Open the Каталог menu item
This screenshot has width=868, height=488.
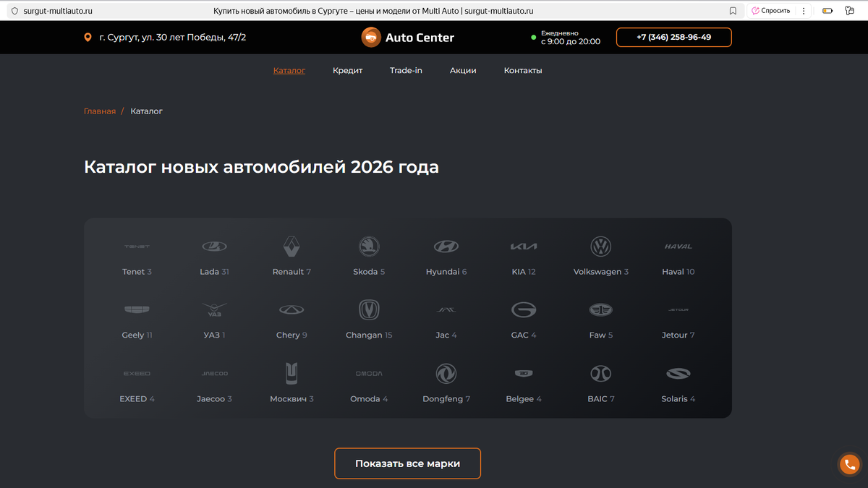(289, 70)
